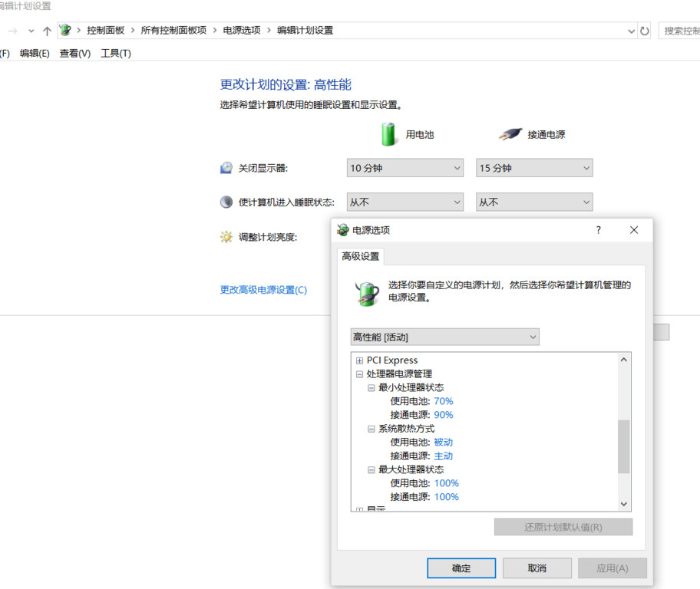The image size is (700, 589).
Task: Collapse the 最小处理器状态 node
Action: click(371, 388)
